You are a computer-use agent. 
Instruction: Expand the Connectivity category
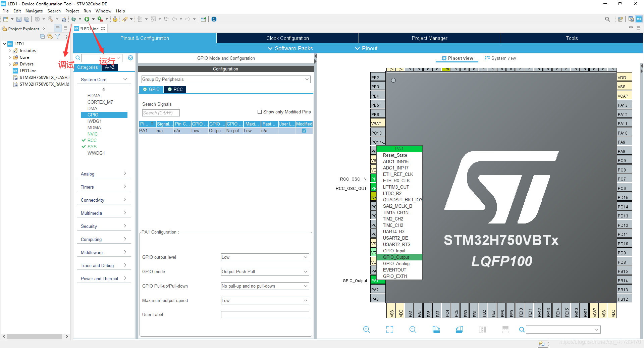pyautogui.click(x=104, y=200)
